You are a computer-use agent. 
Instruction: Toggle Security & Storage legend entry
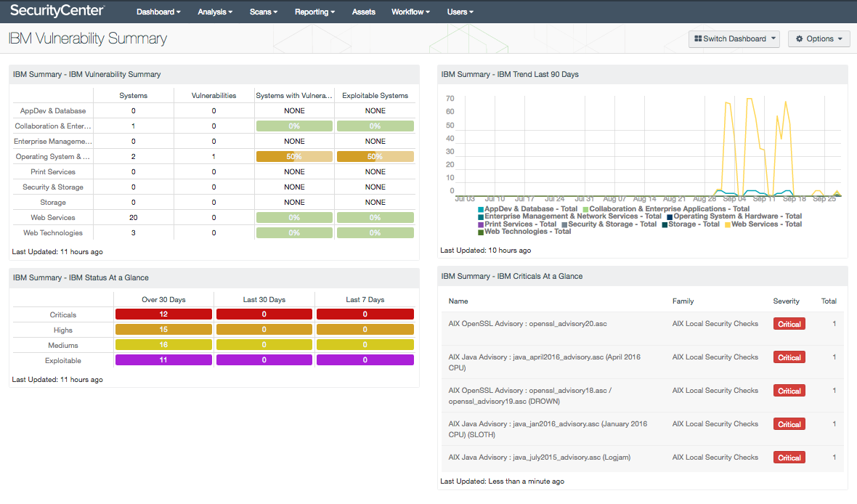(x=609, y=224)
